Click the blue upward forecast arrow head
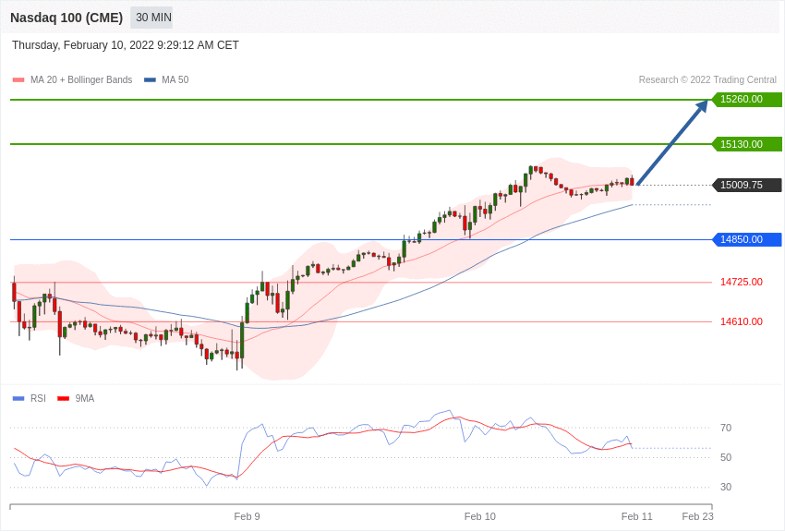The image size is (785, 532). click(701, 106)
